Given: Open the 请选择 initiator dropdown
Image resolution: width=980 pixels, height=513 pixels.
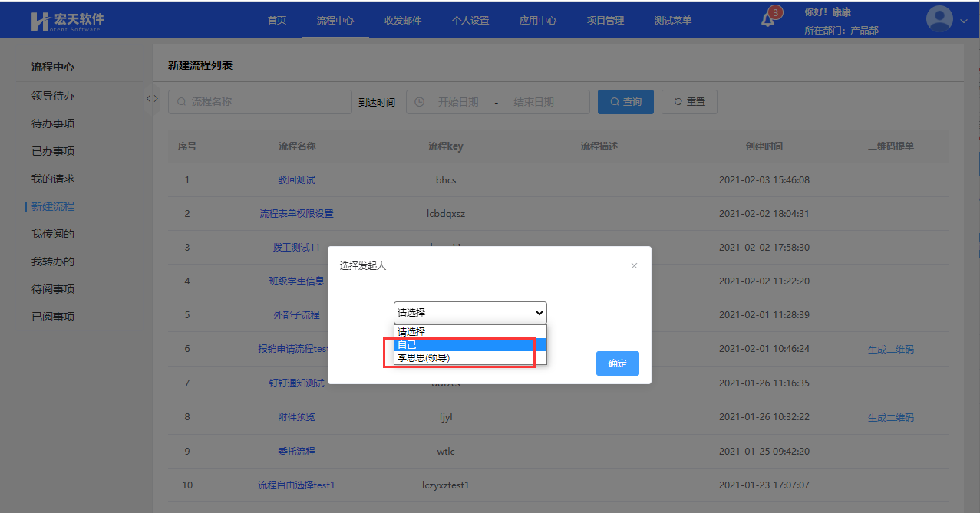Looking at the screenshot, I should pyautogui.click(x=470, y=313).
